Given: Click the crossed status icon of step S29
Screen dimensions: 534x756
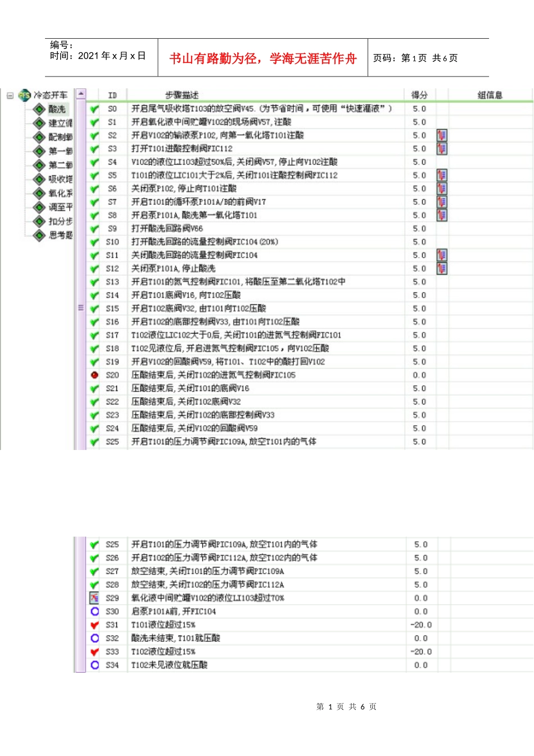Looking at the screenshot, I should click(94, 598).
